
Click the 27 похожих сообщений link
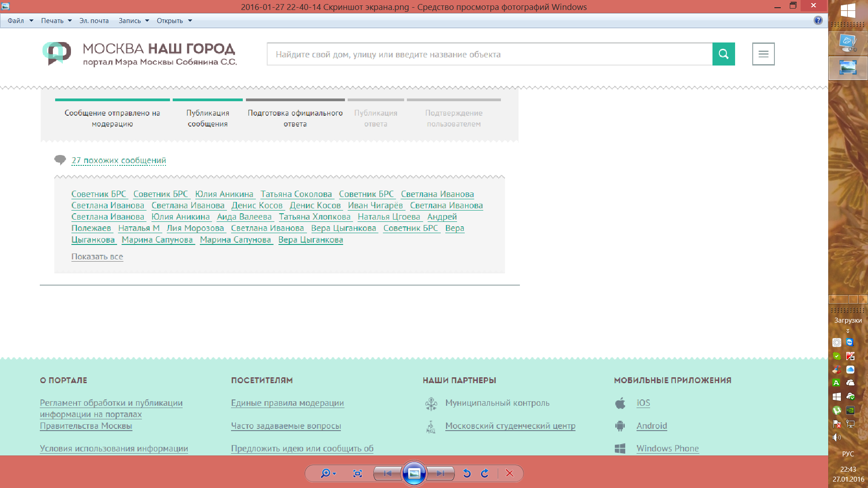pyautogui.click(x=118, y=160)
